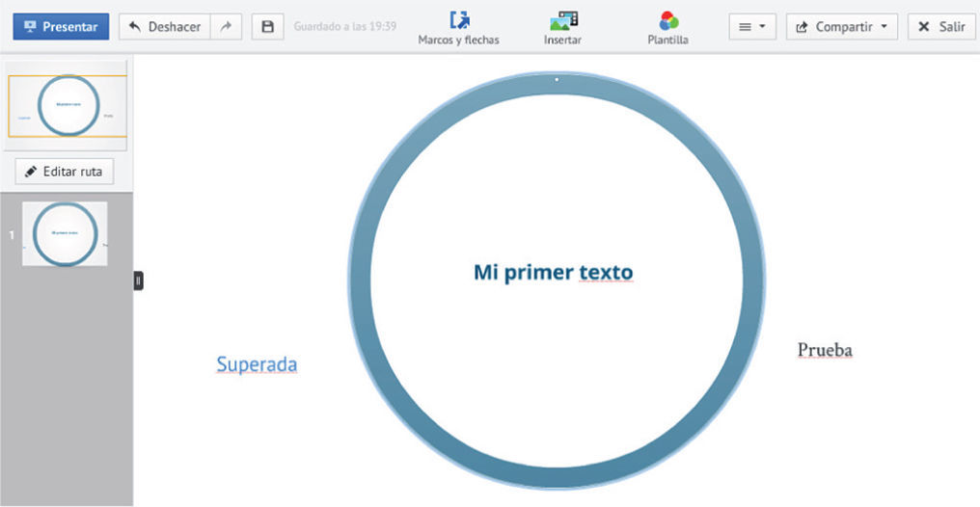Expand the hamburger menu dropdown
This screenshot has width=980, height=507.
(752, 27)
